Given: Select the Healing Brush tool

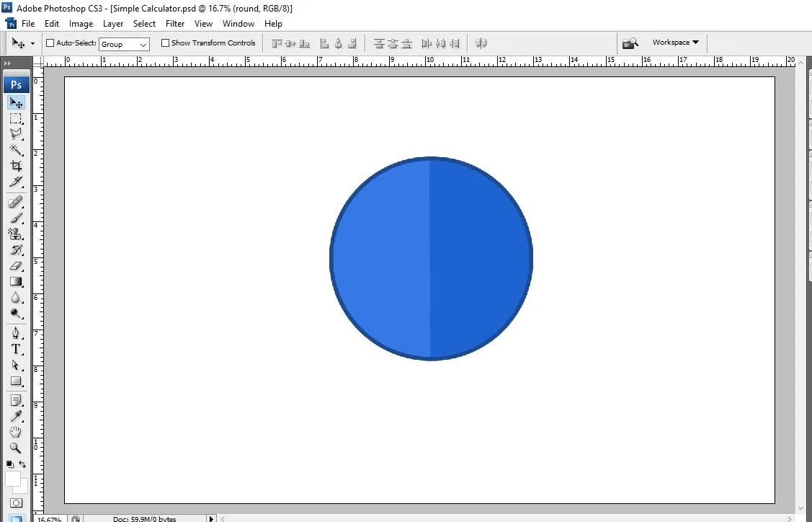Looking at the screenshot, I should (16, 202).
